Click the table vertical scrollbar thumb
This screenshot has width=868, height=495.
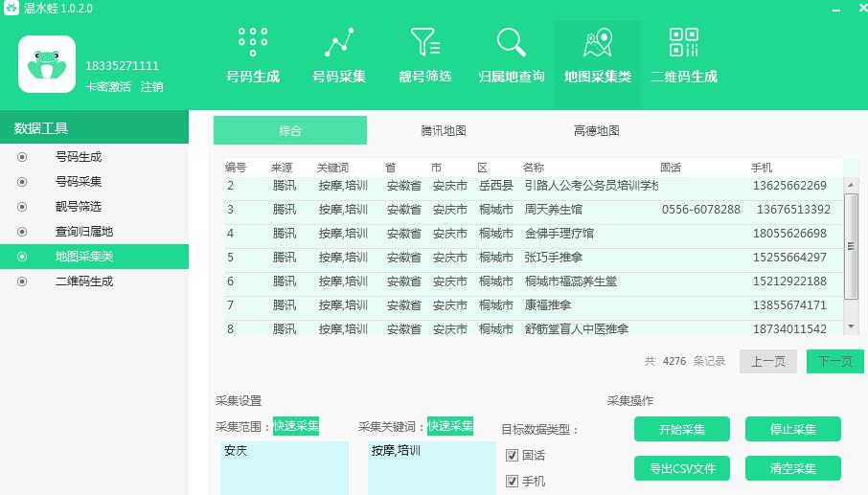point(851,246)
